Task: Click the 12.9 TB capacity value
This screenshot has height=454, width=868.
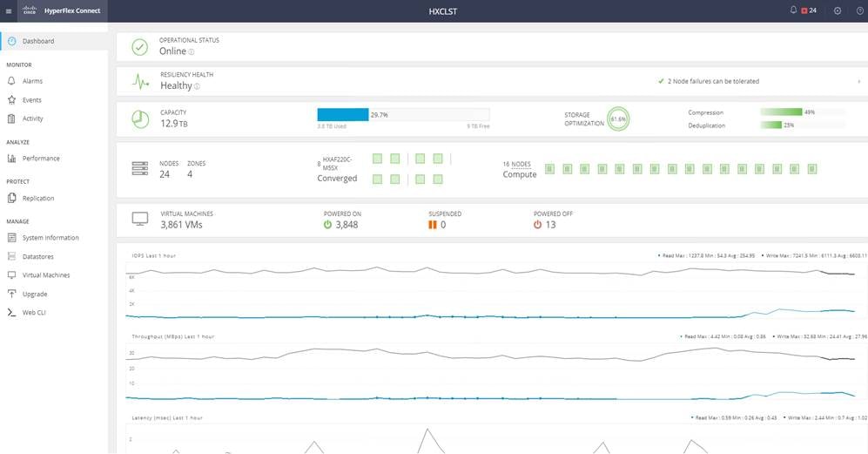Action: click(x=174, y=124)
